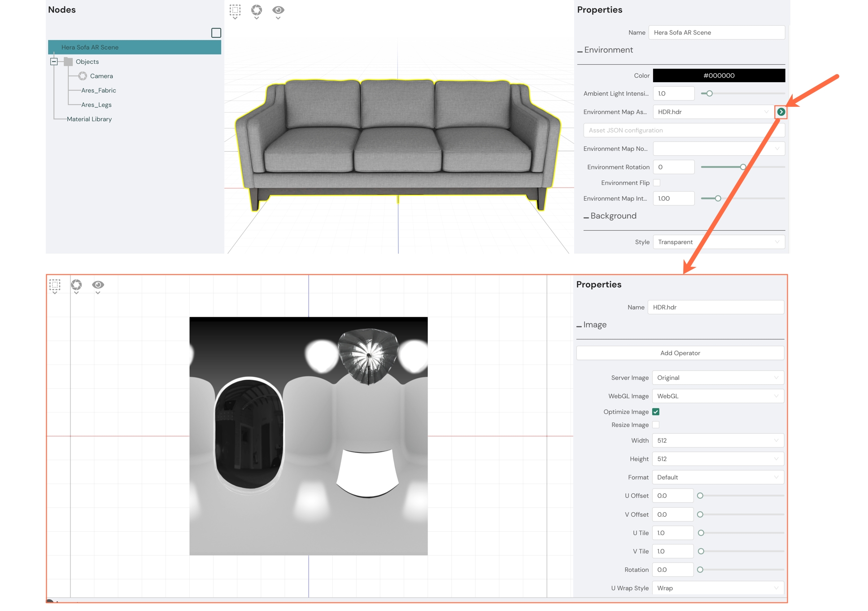868x611 pixels.
Task: Select Ares_Fabric in the Nodes tree
Action: click(98, 90)
